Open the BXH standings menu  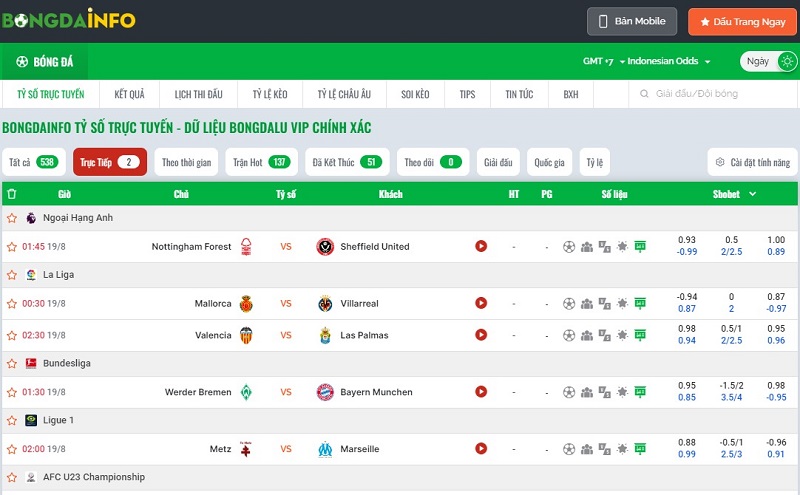pos(571,94)
